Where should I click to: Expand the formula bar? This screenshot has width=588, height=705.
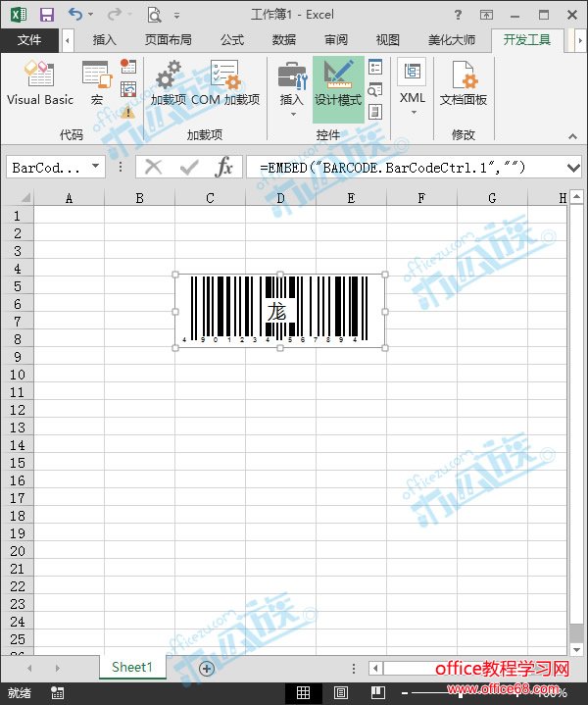(573, 168)
